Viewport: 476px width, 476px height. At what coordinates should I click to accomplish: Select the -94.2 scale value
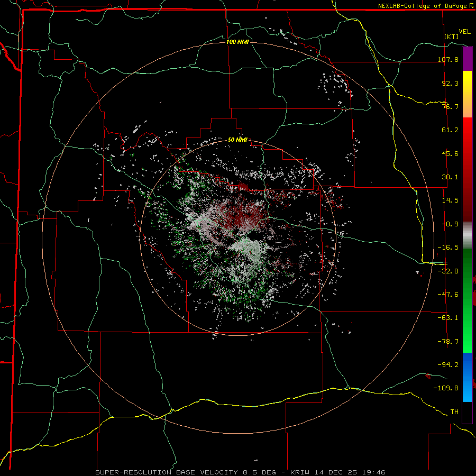coord(448,364)
